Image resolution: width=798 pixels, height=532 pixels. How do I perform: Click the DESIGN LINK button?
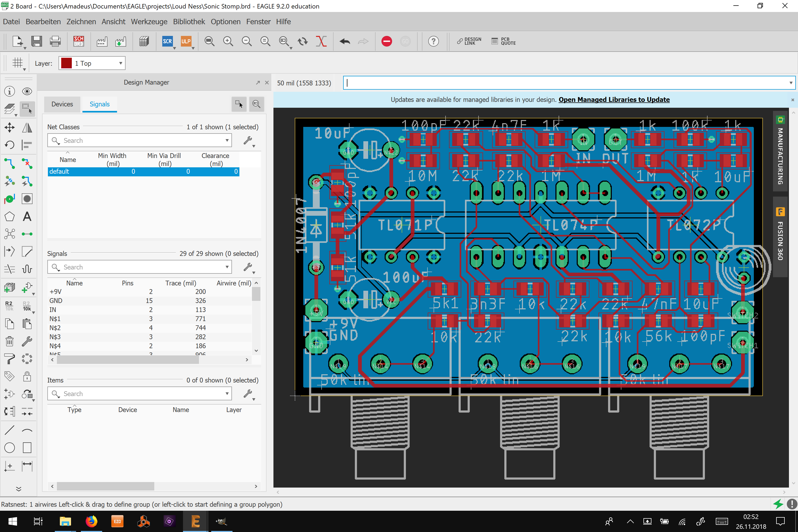(x=469, y=41)
